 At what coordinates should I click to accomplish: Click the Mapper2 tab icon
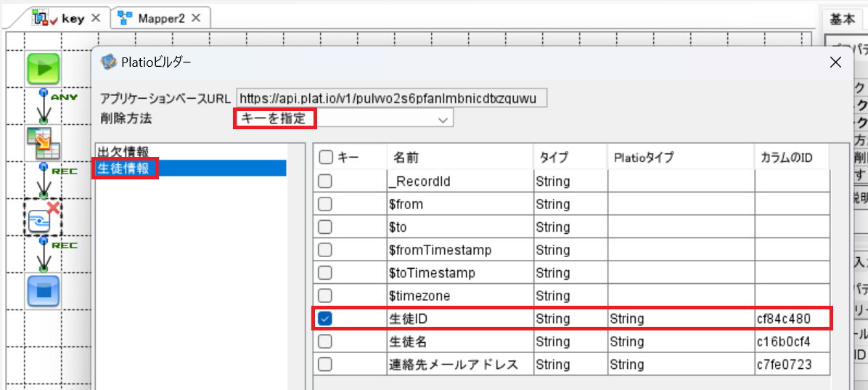(x=125, y=18)
